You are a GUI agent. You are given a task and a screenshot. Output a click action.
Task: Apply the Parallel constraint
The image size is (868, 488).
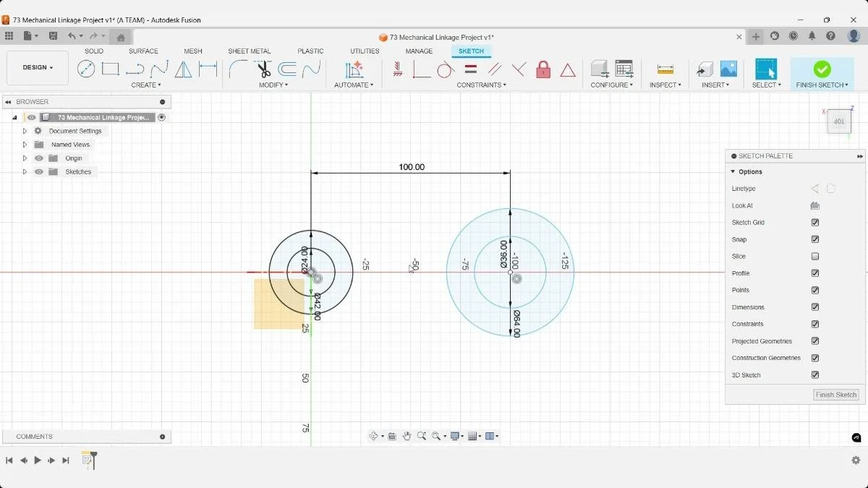[495, 69]
